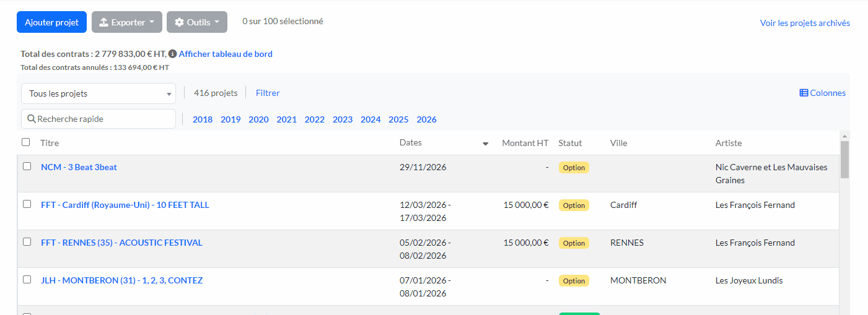Viewport: 868px width, 315px height.
Task: Click the scrollbar up arrow
Action: click(x=844, y=136)
